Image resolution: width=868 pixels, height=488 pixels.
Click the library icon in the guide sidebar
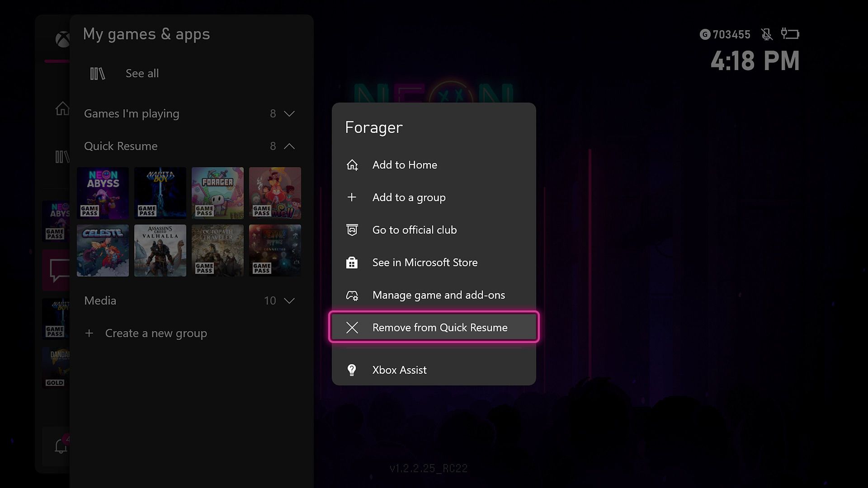click(x=62, y=157)
